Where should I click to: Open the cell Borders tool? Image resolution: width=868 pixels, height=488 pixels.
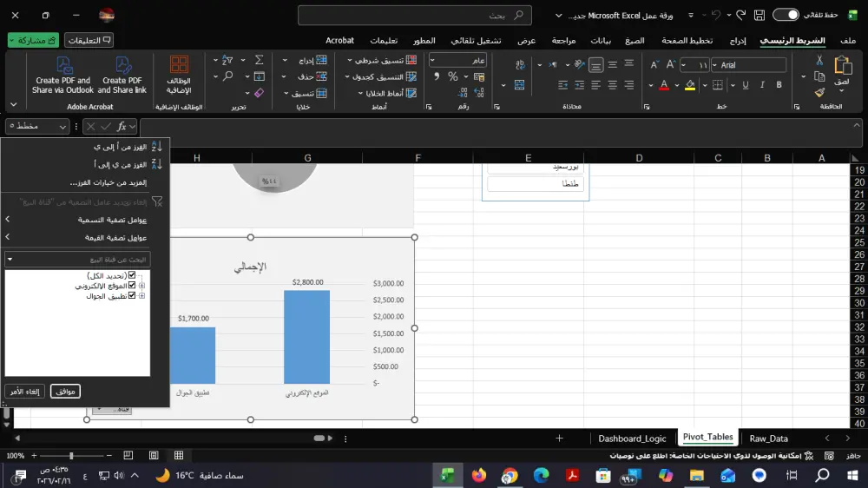[x=718, y=85]
